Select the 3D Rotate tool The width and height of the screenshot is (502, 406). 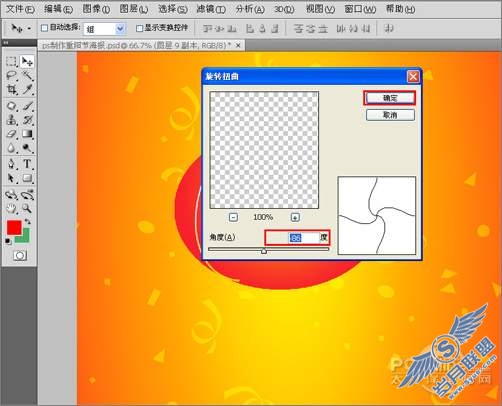pyautogui.click(x=11, y=195)
